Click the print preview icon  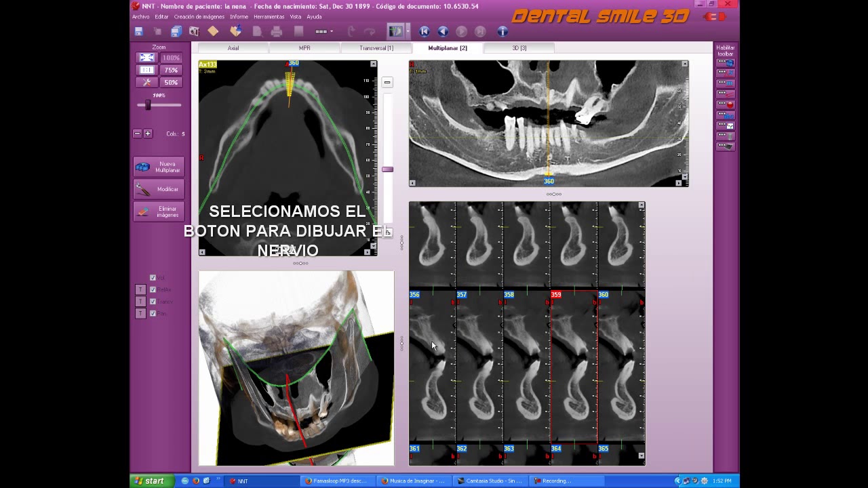(257, 31)
